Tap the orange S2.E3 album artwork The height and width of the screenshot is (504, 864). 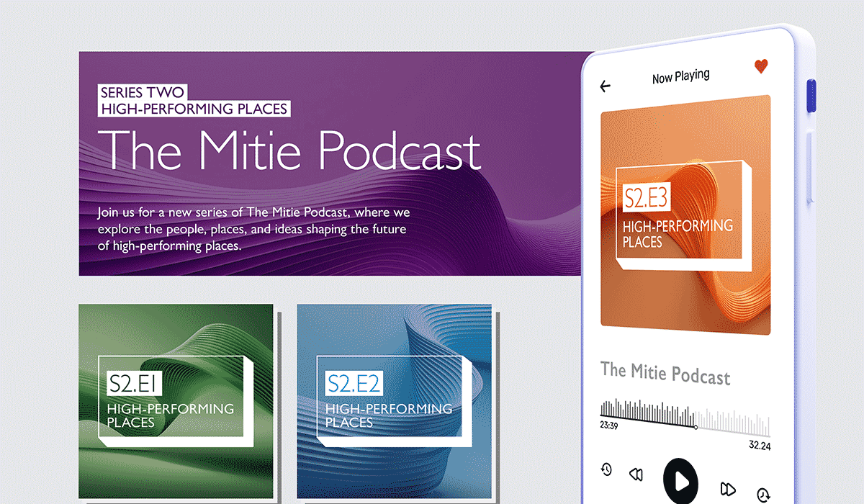click(685, 215)
